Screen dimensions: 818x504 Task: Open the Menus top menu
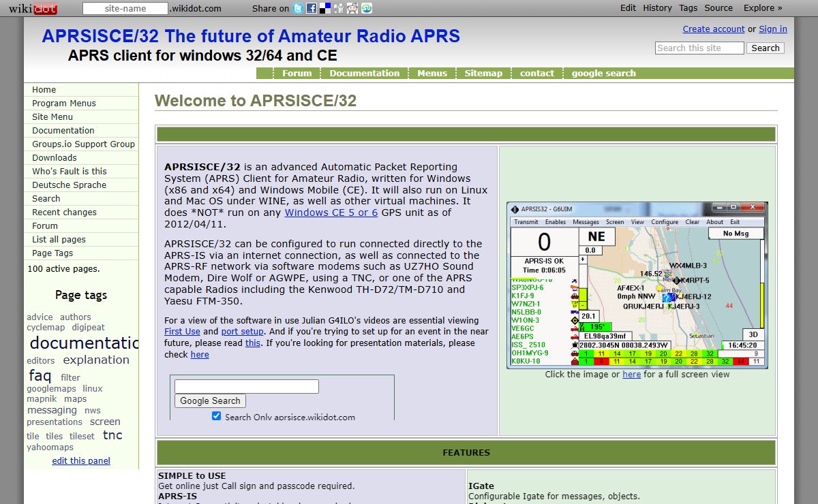pyautogui.click(x=432, y=74)
